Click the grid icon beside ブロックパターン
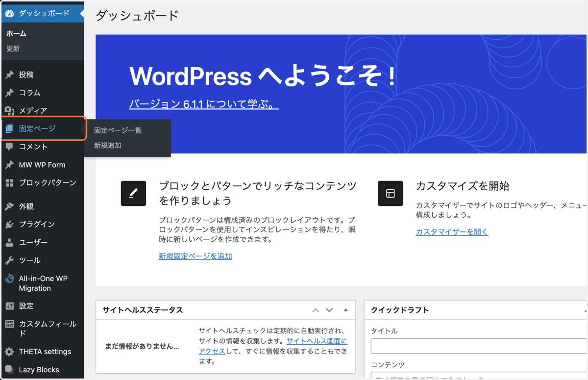588x380 pixels. point(9,183)
